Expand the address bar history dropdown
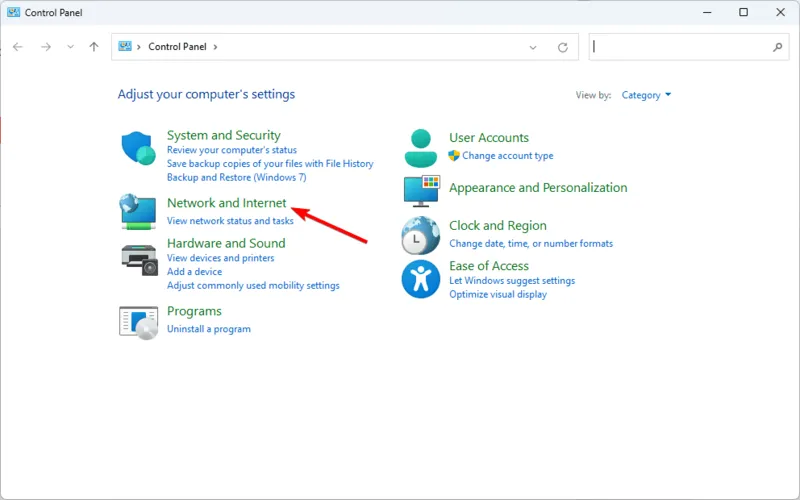Viewport: 800px width, 500px height. pyautogui.click(x=533, y=47)
